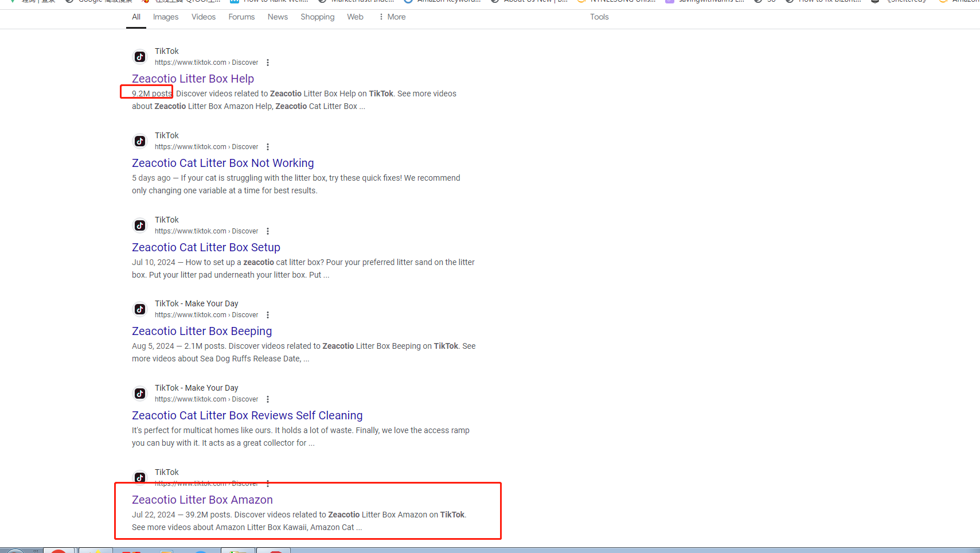This screenshot has height=553, width=980.
Task: Open Zeacotio Cat Litter Box Not Working link
Action: coord(222,163)
